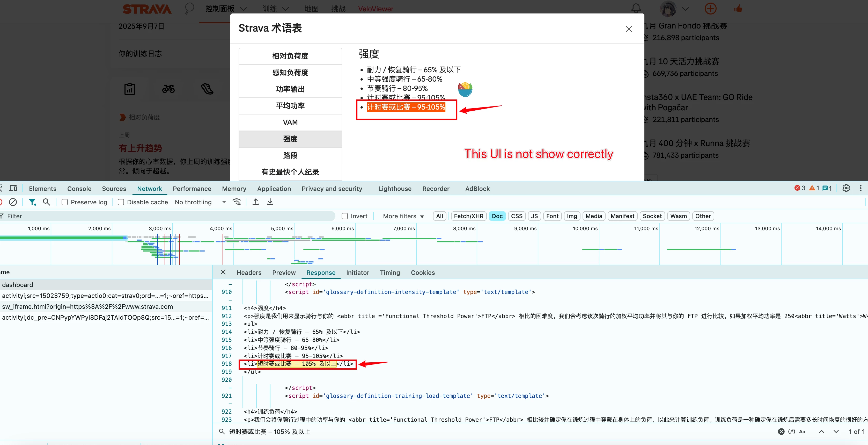This screenshot has width=868, height=445.
Task: Open the notifications bell icon
Action: point(636,9)
